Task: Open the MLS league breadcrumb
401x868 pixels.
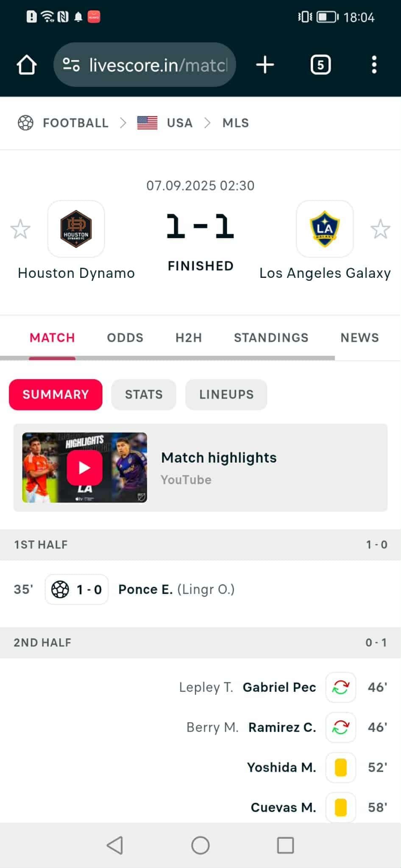Action: (x=236, y=123)
